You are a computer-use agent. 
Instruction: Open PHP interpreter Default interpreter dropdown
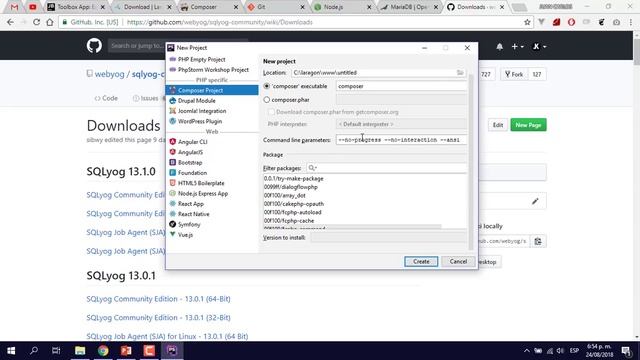401,124
